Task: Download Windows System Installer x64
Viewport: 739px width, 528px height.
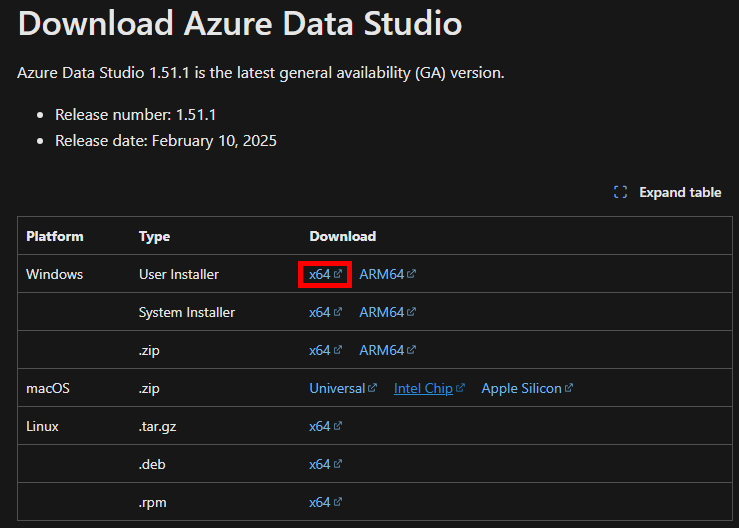Action: (325, 312)
